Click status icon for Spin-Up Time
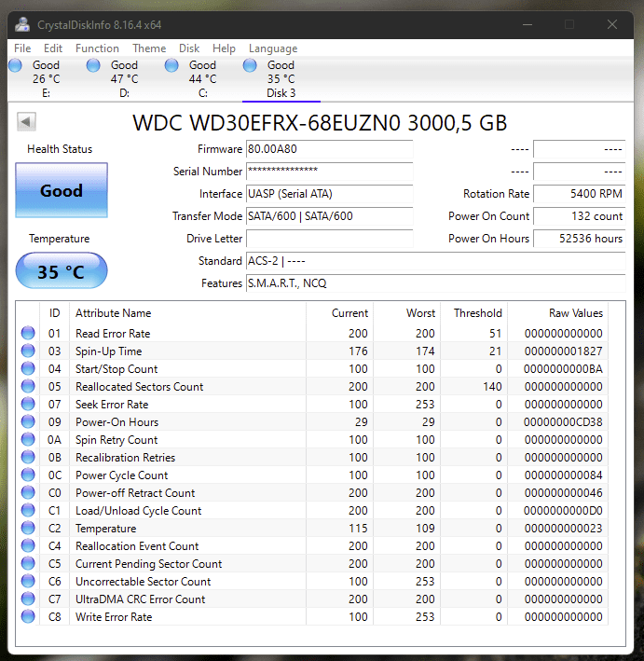Screen dimensions: 644x661 pos(28,351)
